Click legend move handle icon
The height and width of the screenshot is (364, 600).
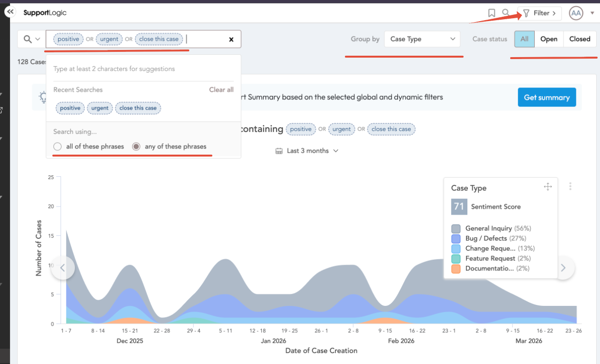click(548, 187)
